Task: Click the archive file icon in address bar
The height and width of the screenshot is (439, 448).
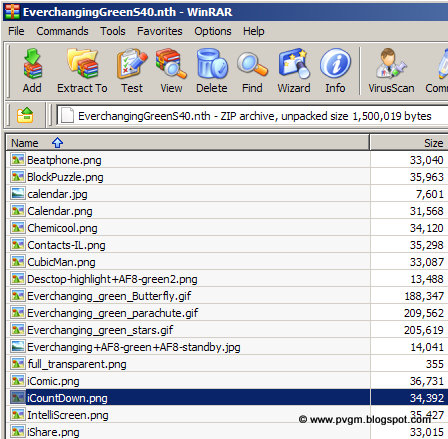Action: tap(67, 116)
